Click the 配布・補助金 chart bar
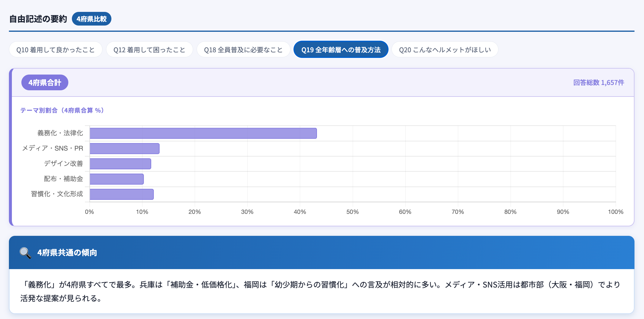The height and width of the screenshot is (319, 644). (x=117, y=179)
